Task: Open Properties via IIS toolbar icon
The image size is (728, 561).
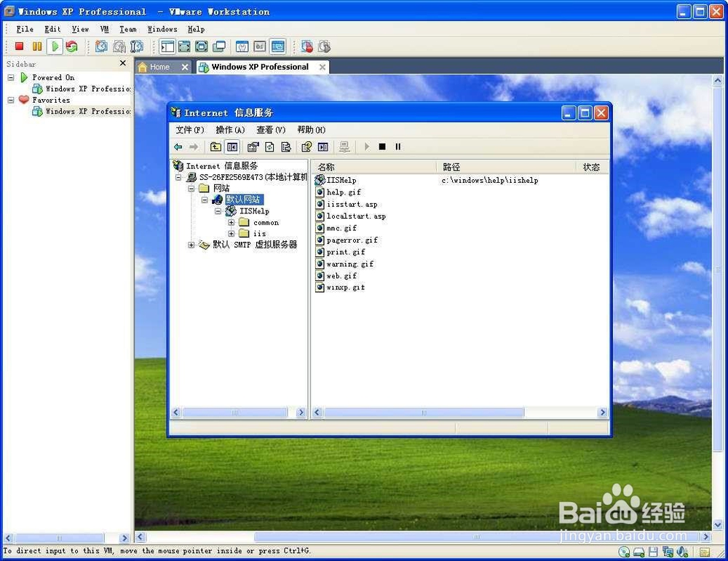Action: pyautogui.click(x=253, y=147)
